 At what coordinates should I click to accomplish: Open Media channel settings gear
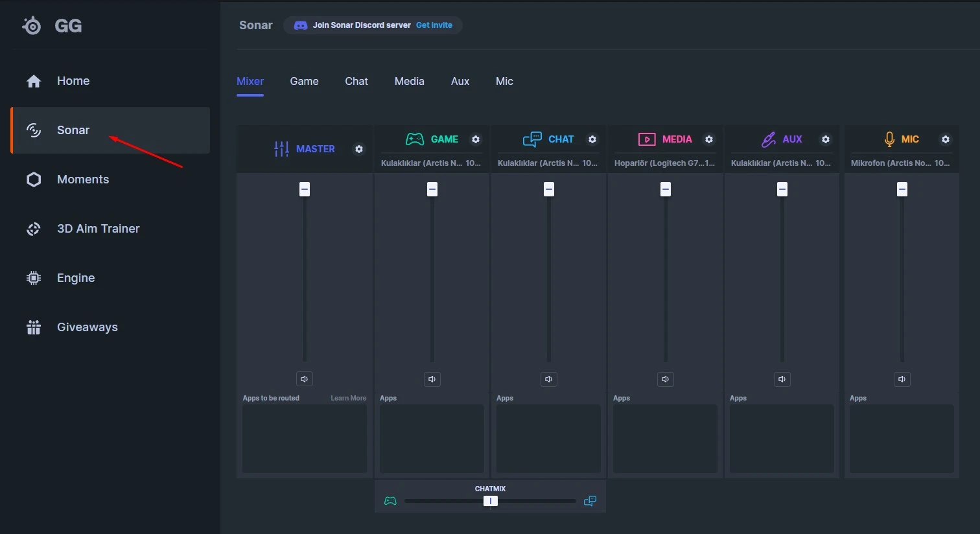[709, 139]
